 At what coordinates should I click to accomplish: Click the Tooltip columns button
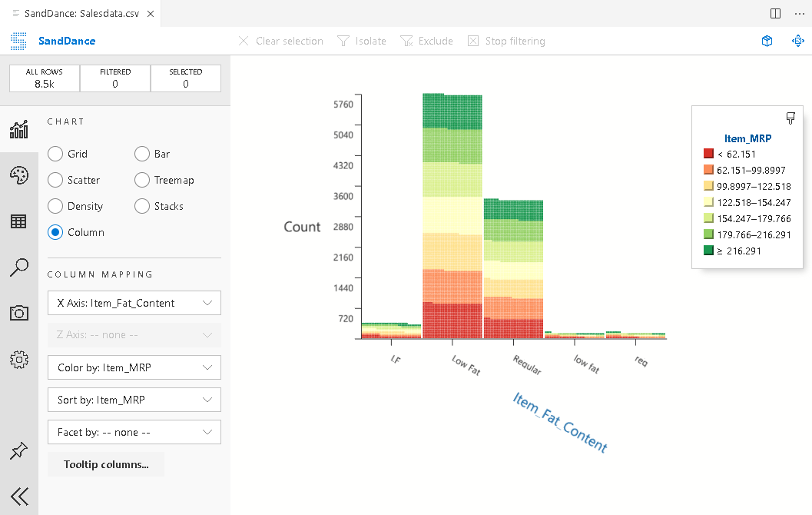106,464
